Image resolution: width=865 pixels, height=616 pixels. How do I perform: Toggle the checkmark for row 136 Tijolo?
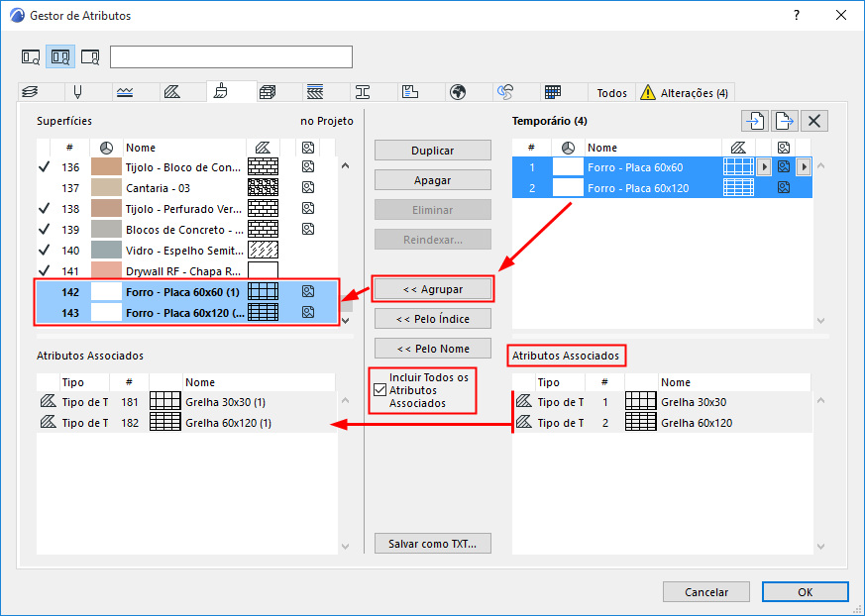(45, 167)
